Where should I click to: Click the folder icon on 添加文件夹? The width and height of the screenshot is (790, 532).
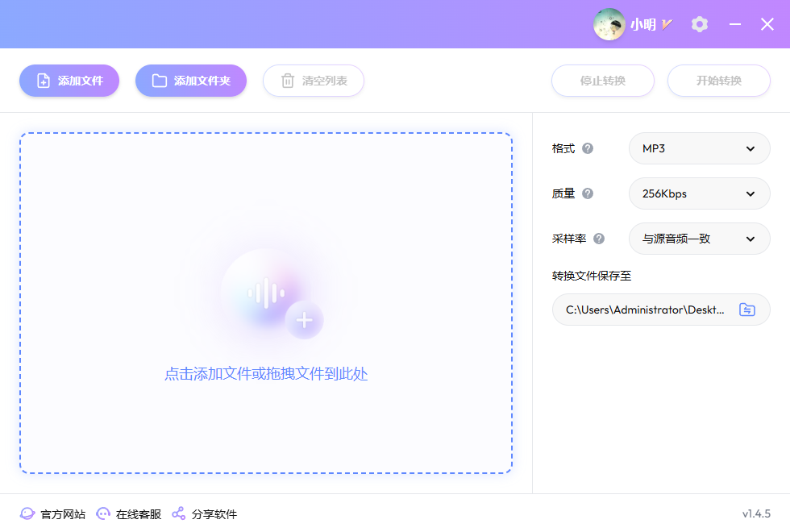(160, 81)
